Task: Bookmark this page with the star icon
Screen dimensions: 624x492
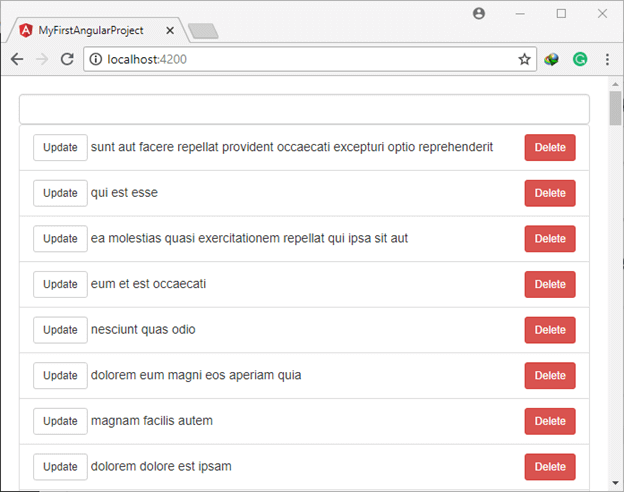Action: [x=525, y=59]
